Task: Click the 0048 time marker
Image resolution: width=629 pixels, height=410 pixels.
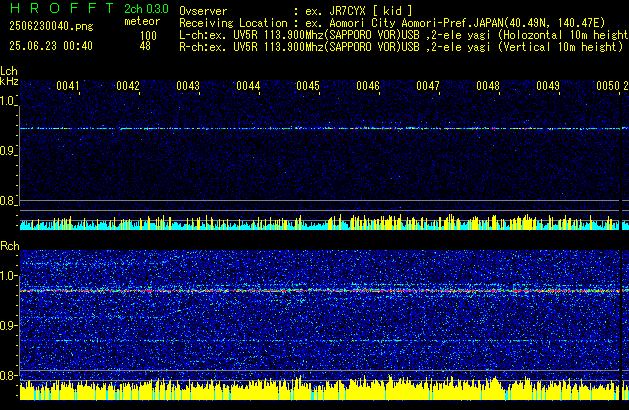Action: (488, 86)
